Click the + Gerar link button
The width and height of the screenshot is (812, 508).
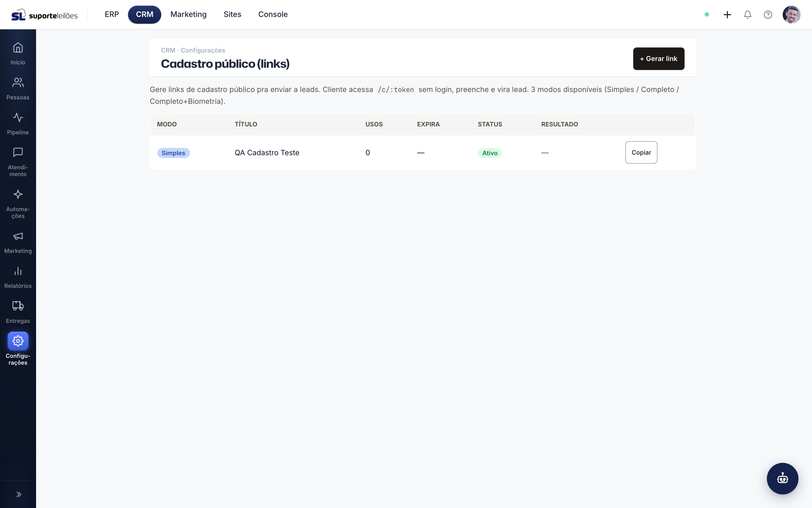659,58
